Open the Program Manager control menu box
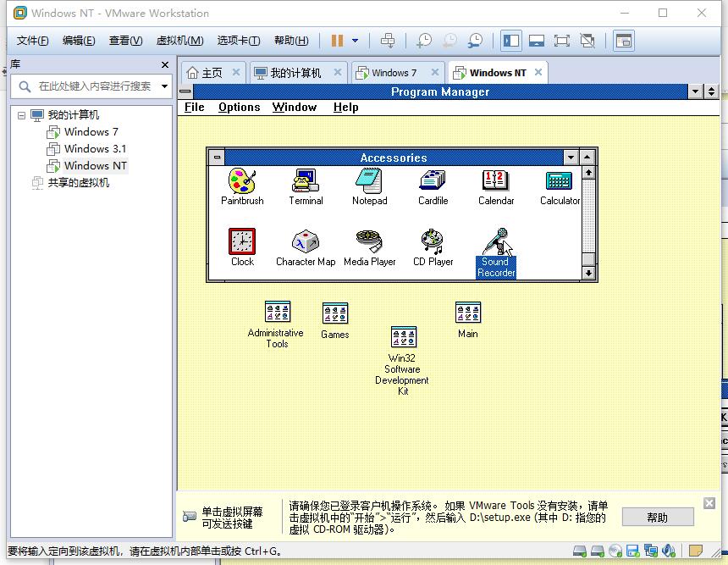 click(x=185, y=91)
